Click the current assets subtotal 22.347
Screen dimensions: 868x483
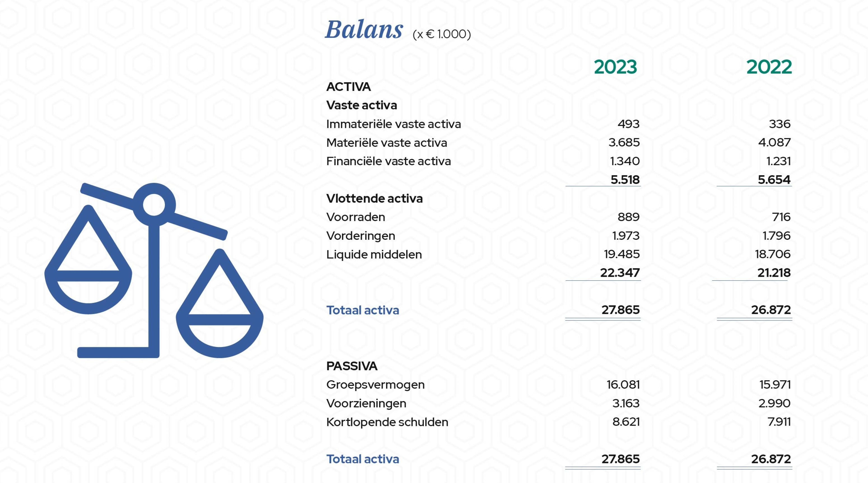click(x=620, y=273)
